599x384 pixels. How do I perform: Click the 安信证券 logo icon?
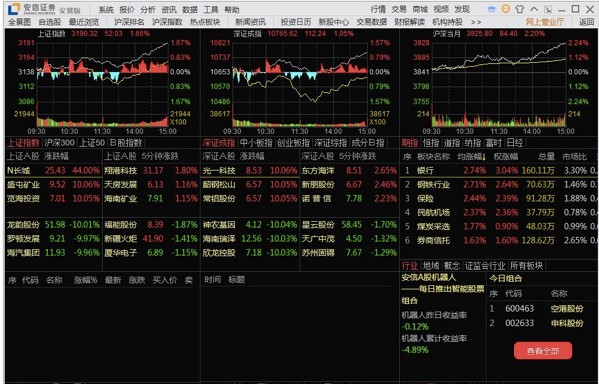[14, 9]
